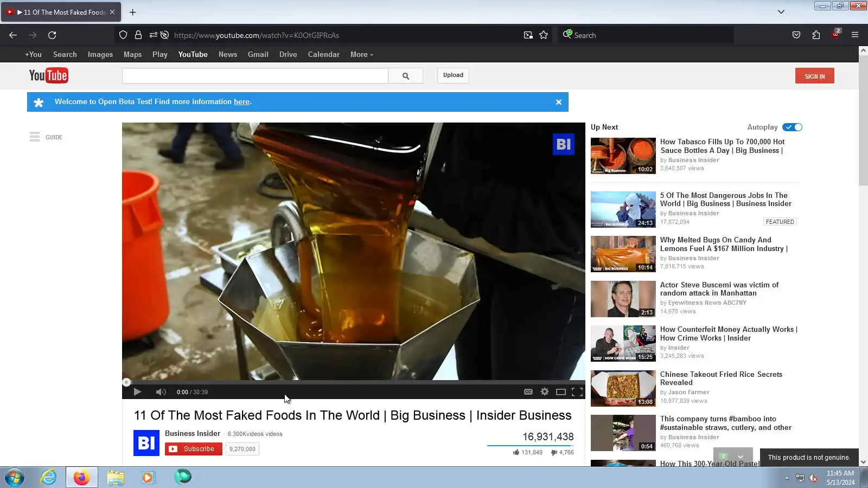Viewport: 868px width, 488px height.
Task: Toggle the Autoplay switch
Action: [792, 127]
